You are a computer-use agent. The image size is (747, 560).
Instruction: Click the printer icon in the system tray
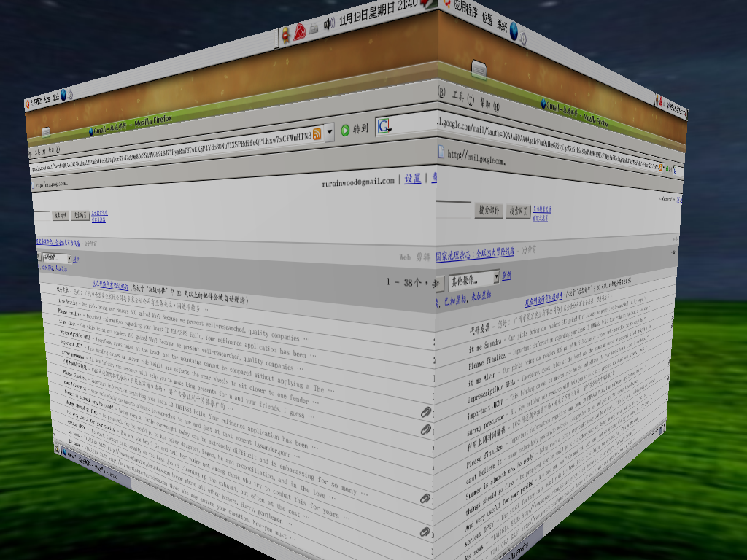pos(314,28)
